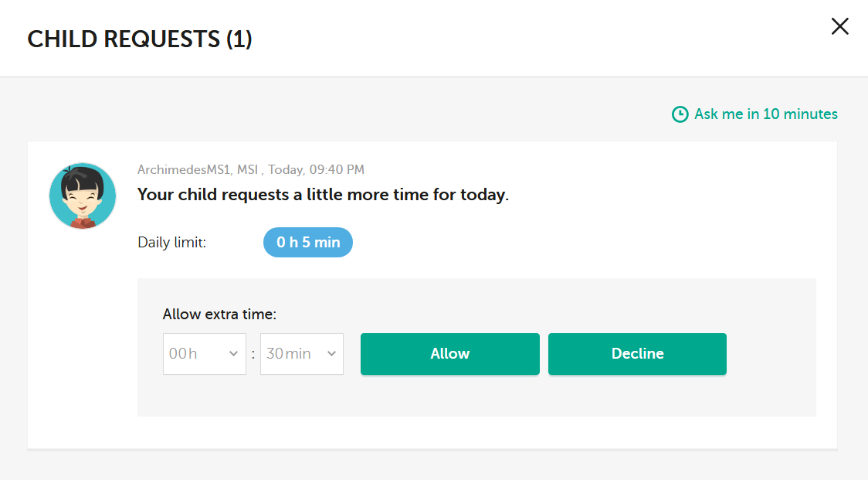
Task: Close the Child Requests dialog
Action: pyautogui.click(x=839, y=26)
